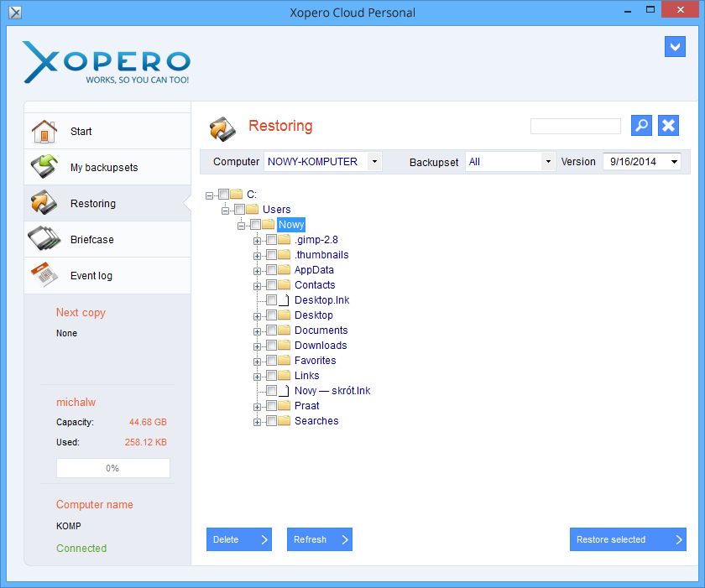Tick the .thumbnails checkbox

272,255
